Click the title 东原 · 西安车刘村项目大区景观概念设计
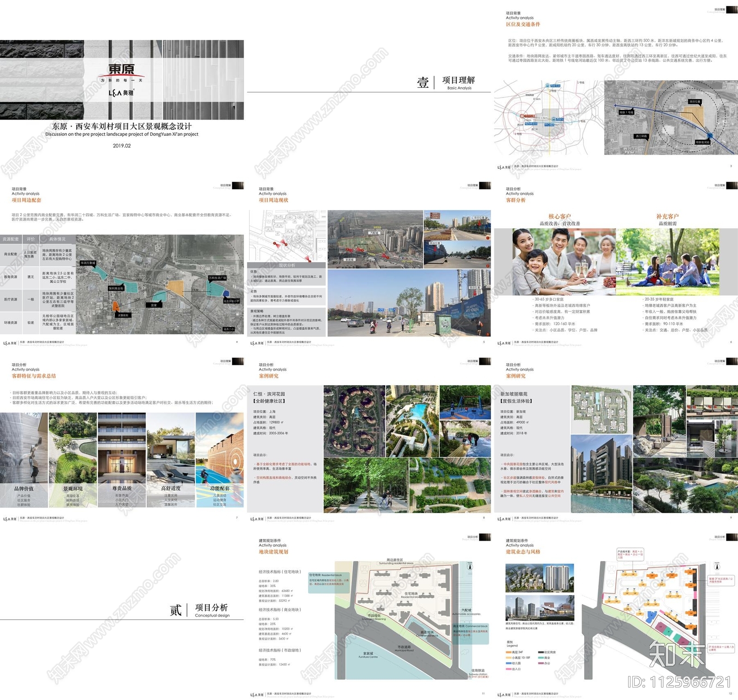This screenshot has height=700, width=738. click(x=122, y=126)
